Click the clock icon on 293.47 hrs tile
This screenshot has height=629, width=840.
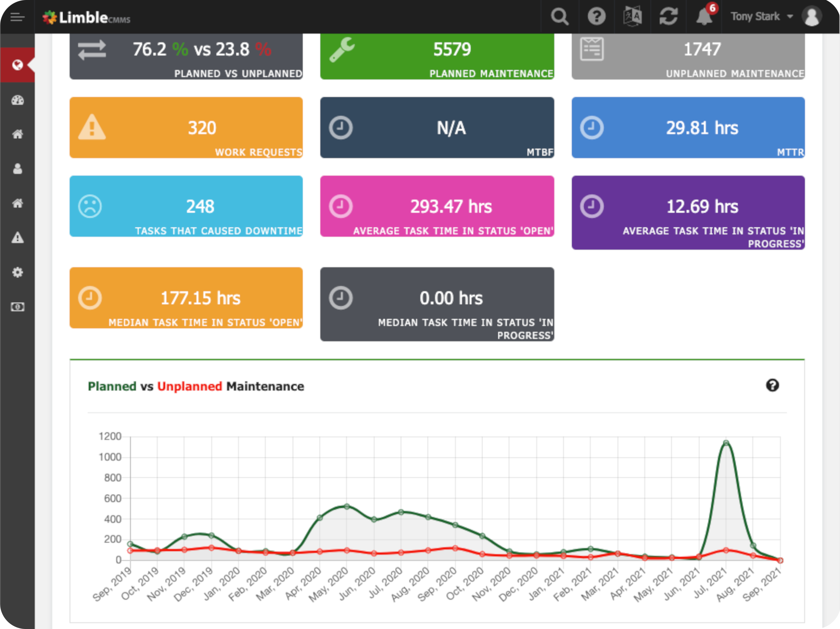pyautogui.click(x=341, y=206)
